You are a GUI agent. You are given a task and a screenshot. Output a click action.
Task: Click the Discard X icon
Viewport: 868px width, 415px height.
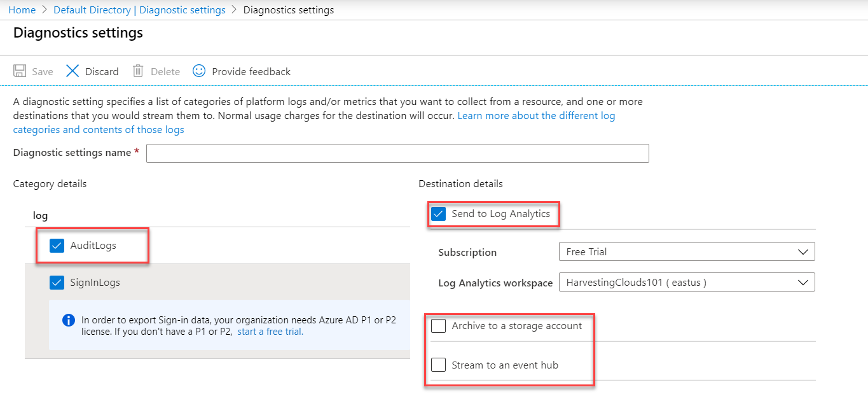[73, 71]
